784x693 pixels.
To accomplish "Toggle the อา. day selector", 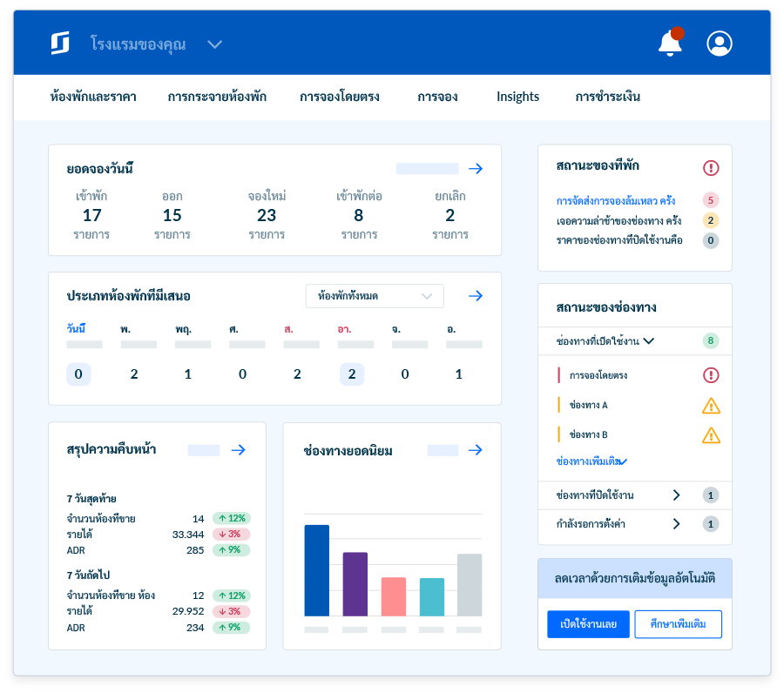I will coord(351,374).
